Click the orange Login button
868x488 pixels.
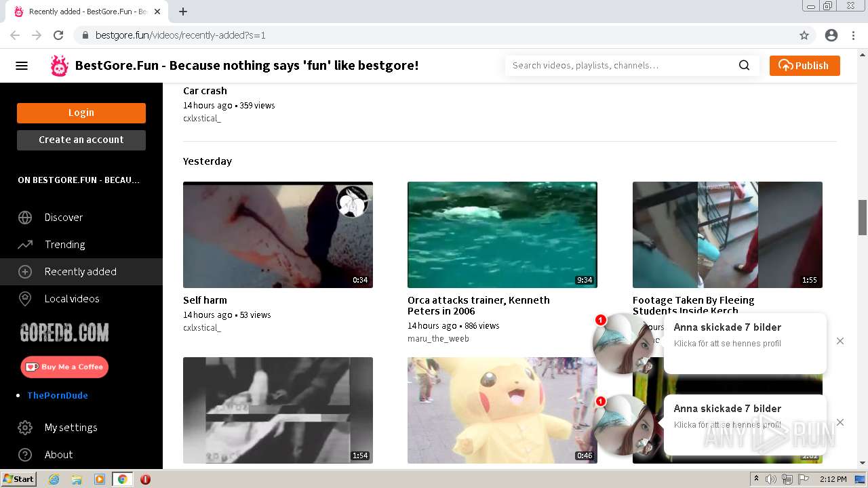81,113
